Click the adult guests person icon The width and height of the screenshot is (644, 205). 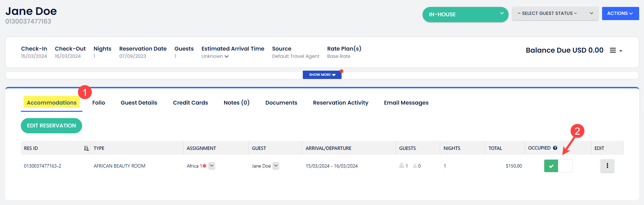402,166
